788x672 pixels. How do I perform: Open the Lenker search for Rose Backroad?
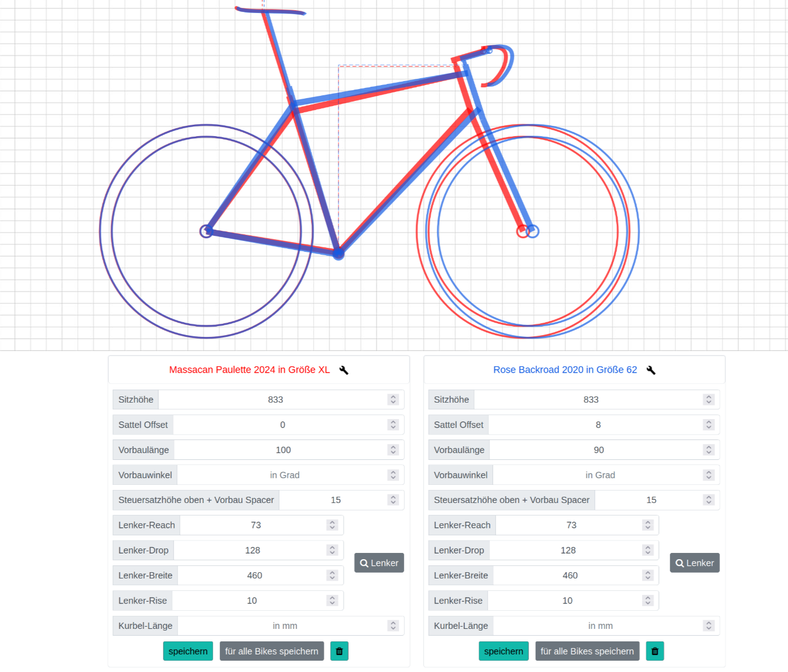coord(694,563)
